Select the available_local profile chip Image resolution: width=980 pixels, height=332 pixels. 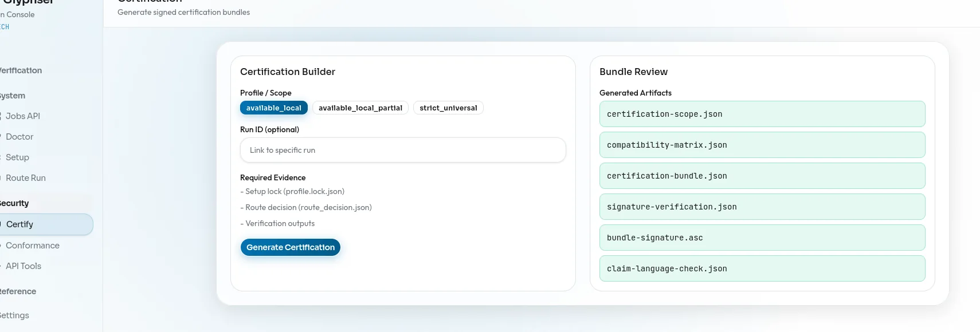[x=273, y=108]
